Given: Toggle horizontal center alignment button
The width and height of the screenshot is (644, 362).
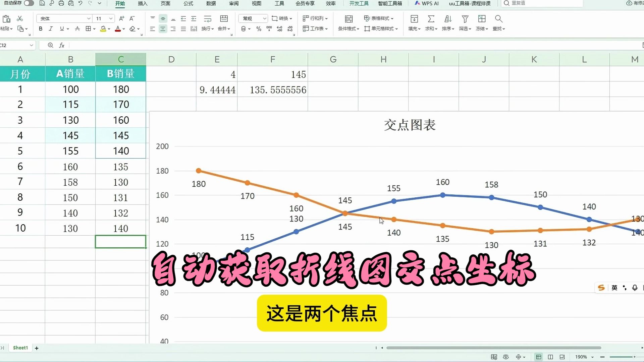Looking at the screenshot, I should (163, 29).
